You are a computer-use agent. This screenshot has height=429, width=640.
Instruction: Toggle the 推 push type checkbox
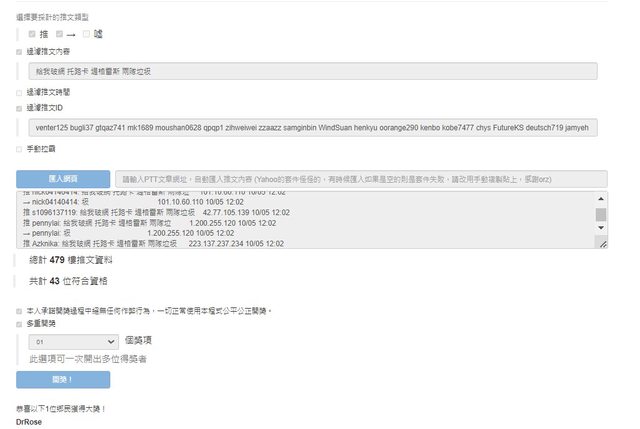tap(32, 34)
